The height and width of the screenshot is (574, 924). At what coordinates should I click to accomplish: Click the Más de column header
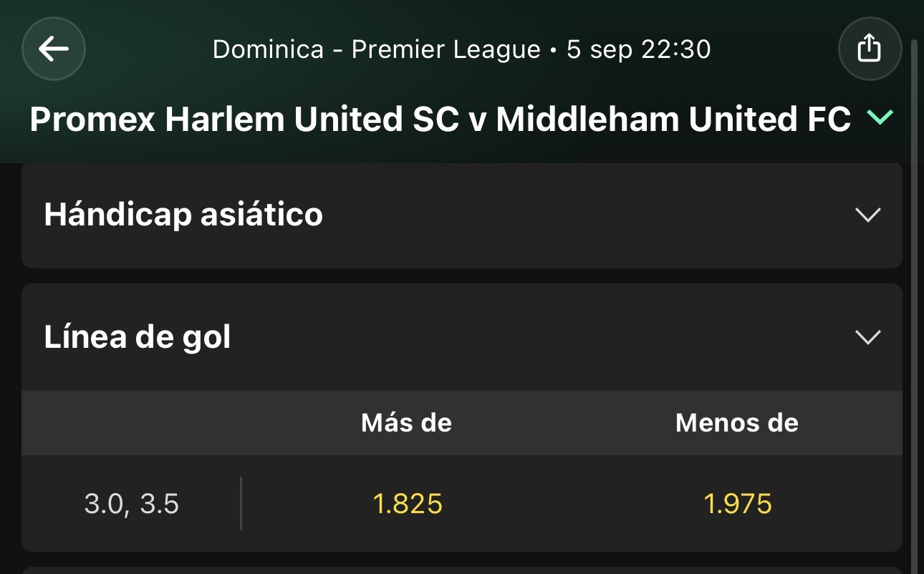coord(407,423)
